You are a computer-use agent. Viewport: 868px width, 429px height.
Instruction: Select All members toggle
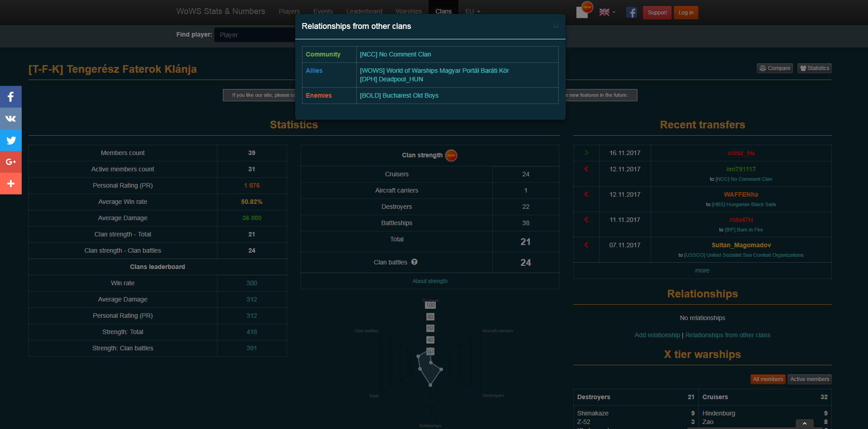pos(768,379)
